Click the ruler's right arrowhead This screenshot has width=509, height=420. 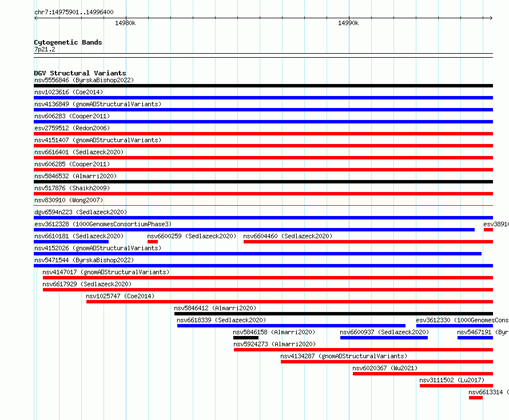[x=491, y=18]
